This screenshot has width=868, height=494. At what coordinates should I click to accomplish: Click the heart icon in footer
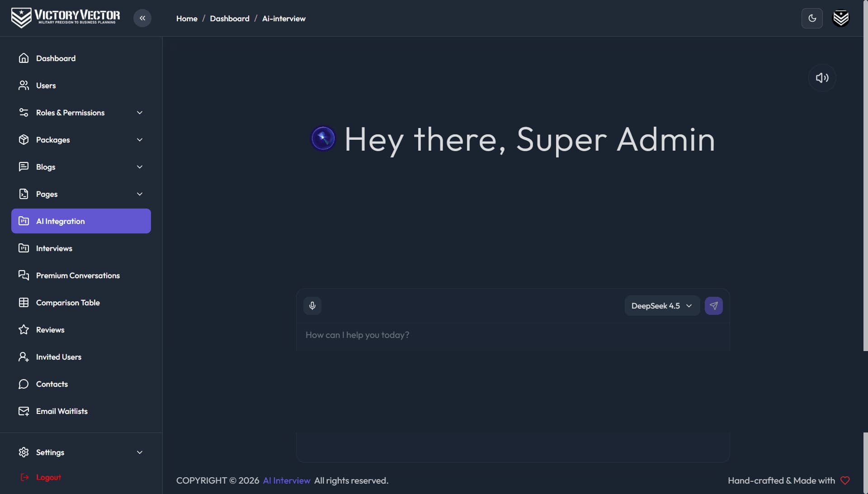(x=845, y=480)
